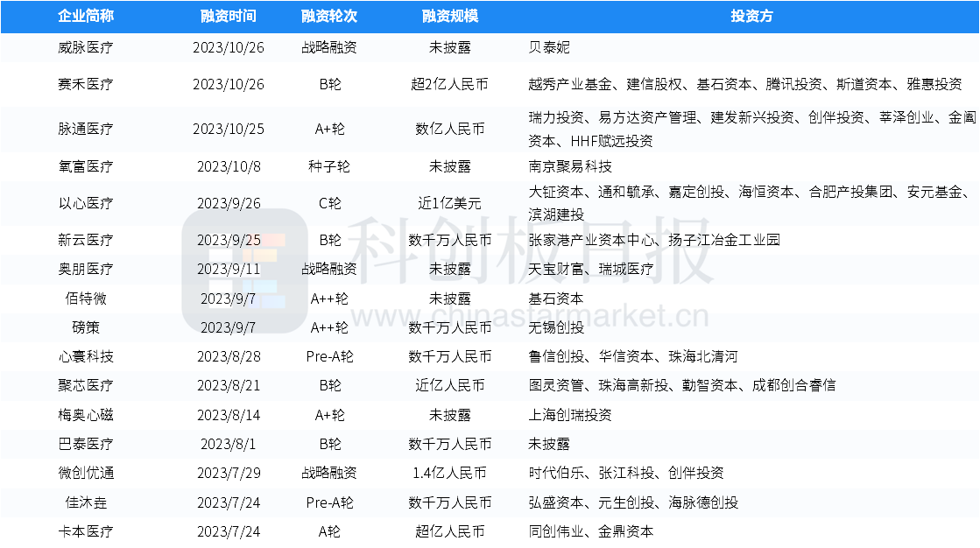Click the 融资规模 column header

point(450,17)
